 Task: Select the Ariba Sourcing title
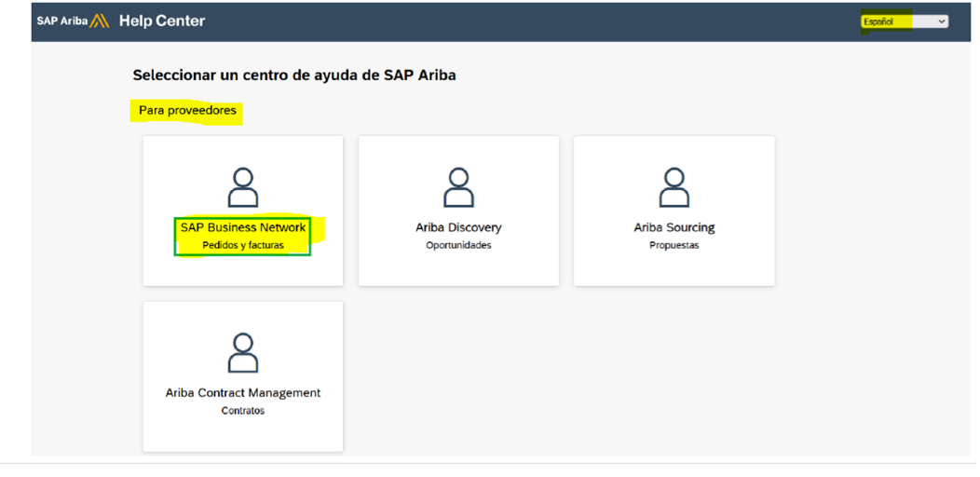click(x=674, y=227)
